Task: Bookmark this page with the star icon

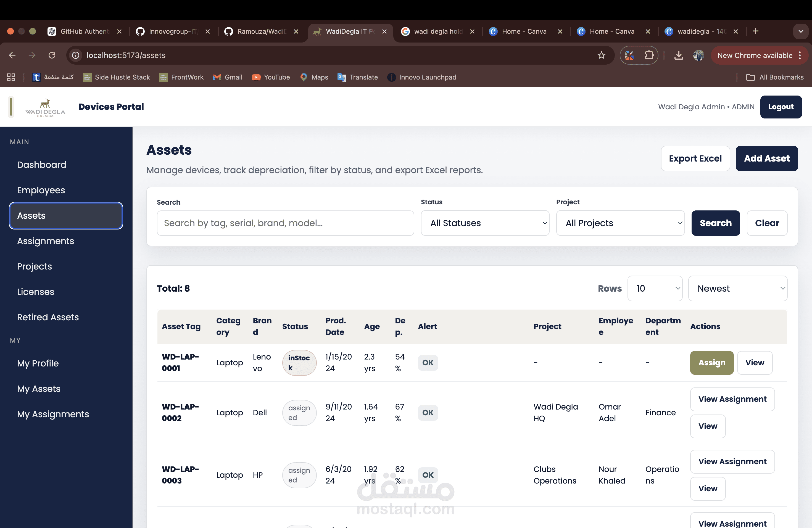Action: click(601, 55)
